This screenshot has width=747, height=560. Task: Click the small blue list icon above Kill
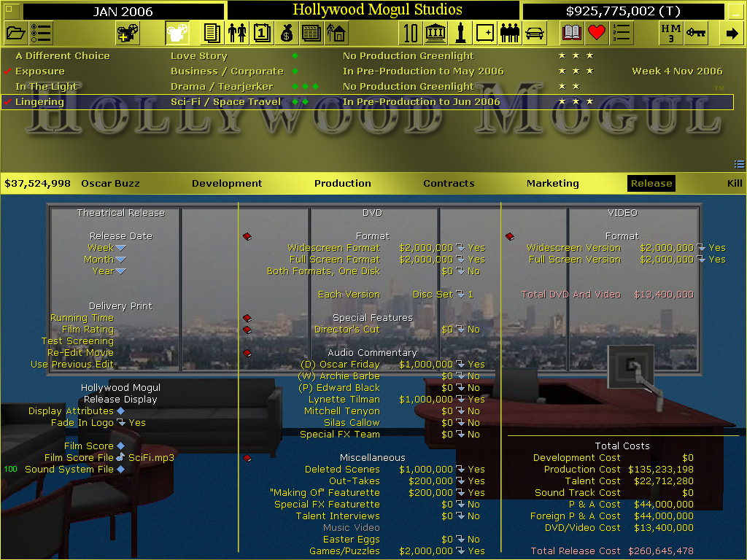point(739,164)
